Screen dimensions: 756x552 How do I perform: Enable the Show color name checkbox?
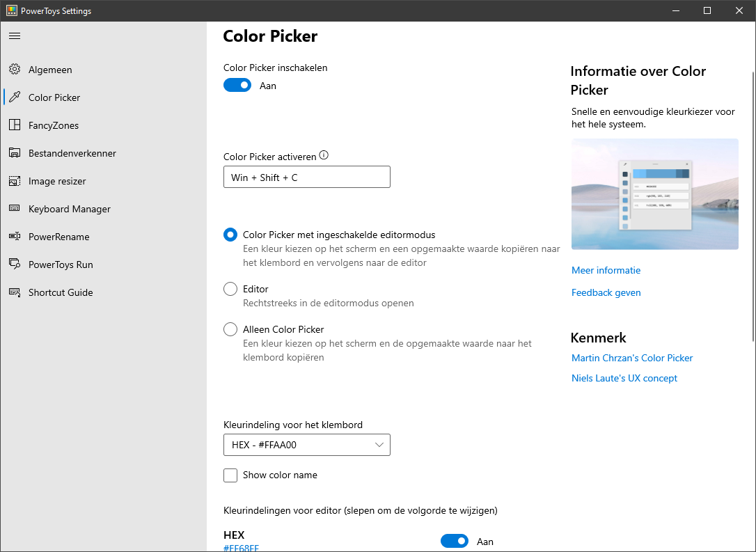[x=230, y=475]
